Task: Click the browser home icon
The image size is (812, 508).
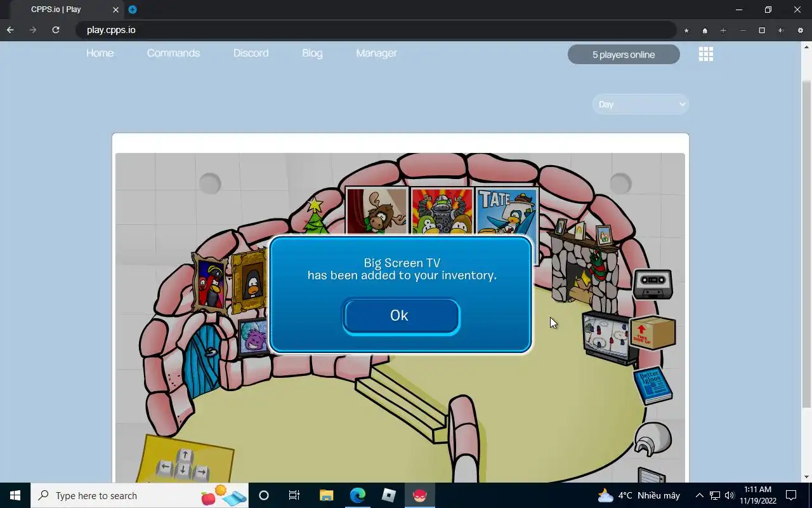Action: [x=705, y=30]
